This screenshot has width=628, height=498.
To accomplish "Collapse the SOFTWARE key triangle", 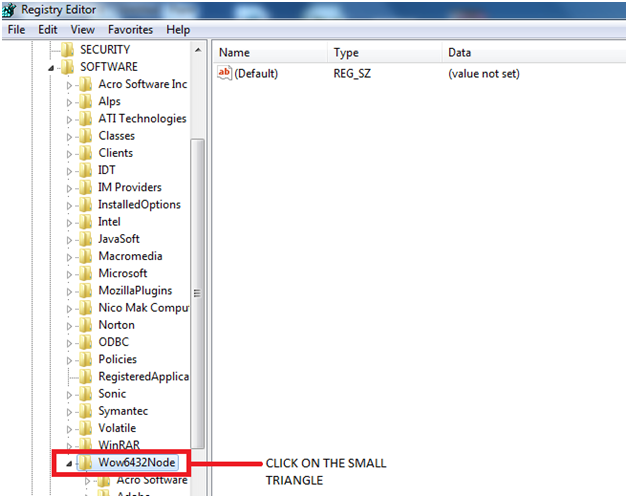I will (51, 67).
